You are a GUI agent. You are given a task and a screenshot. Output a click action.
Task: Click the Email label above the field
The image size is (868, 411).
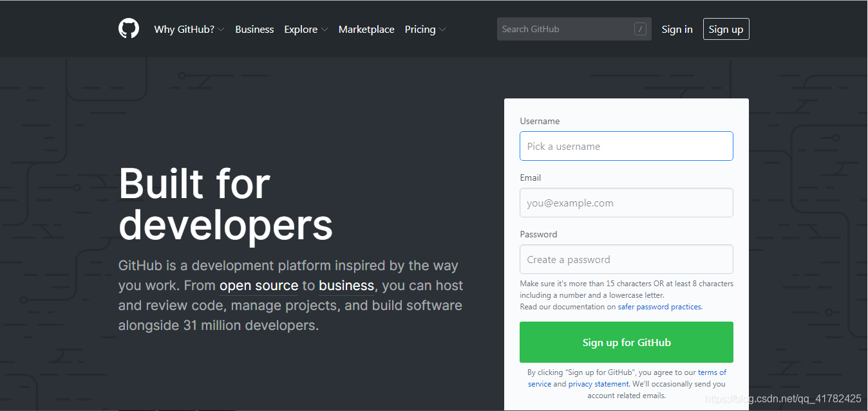531,178
